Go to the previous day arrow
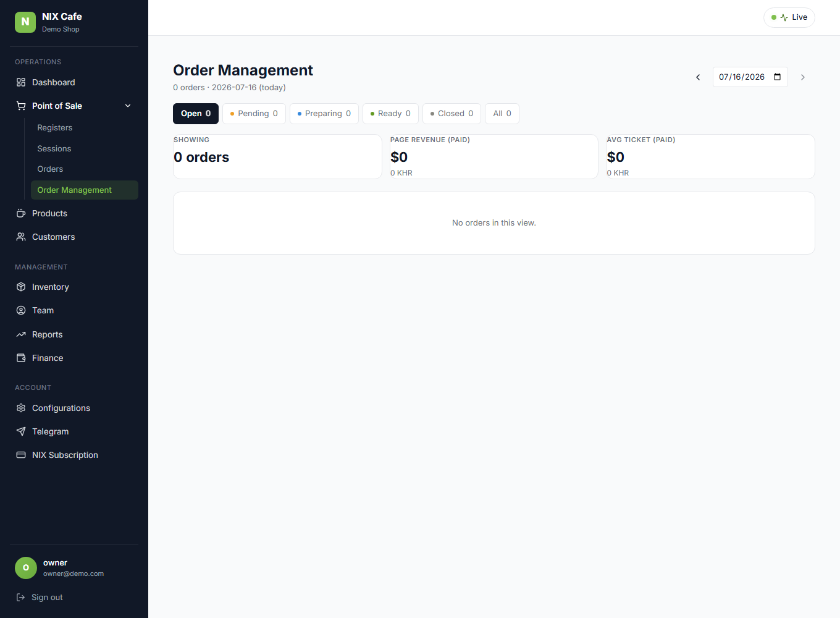The height and width of the screenshot is (618, 840). pyautogui.click(x=698, y=77)
